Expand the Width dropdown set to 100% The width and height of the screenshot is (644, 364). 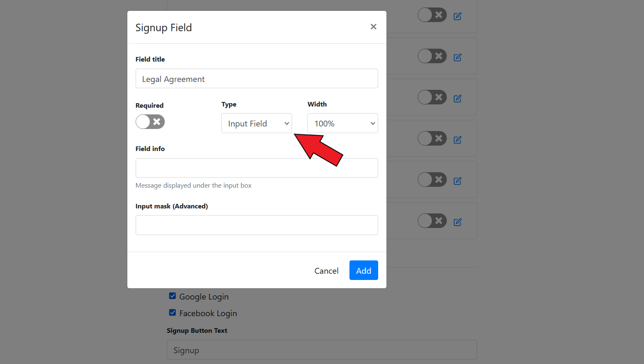(x=342, y=124)
